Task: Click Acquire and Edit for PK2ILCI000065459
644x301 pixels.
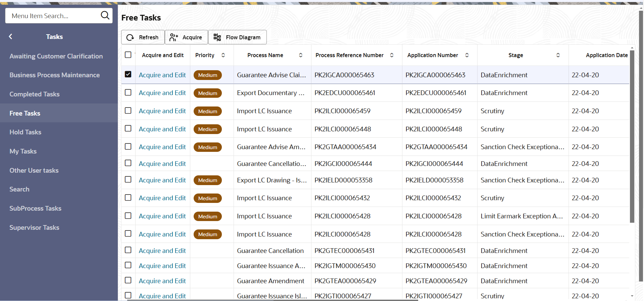Action: (x=162, y=111)
